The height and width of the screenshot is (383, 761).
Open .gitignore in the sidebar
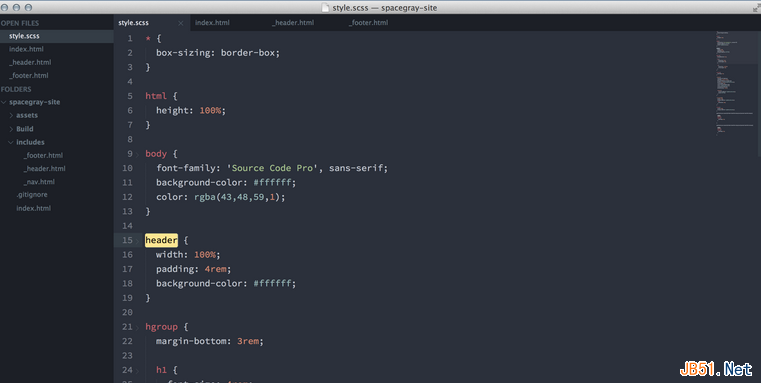point(32,195)
